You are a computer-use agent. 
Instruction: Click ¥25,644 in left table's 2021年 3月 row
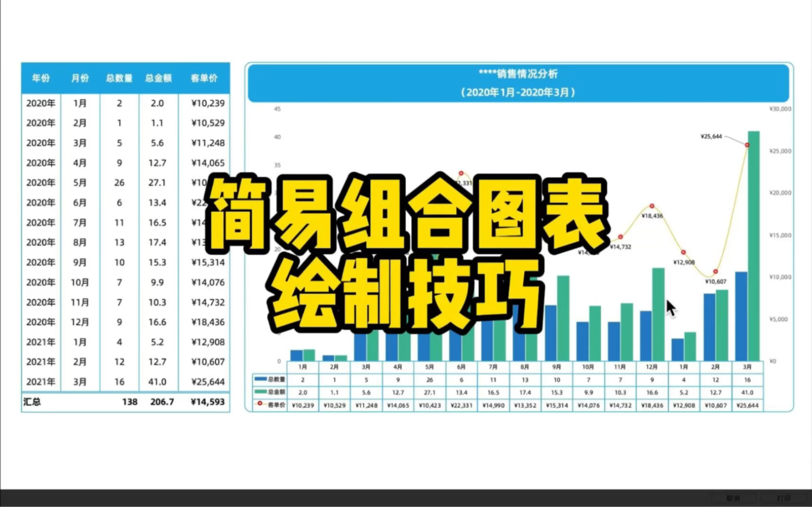click(208, 382)
